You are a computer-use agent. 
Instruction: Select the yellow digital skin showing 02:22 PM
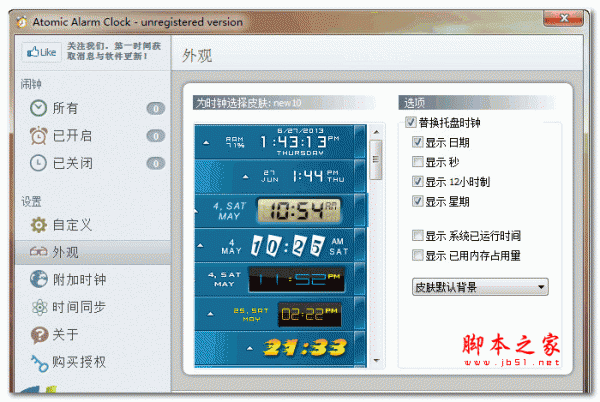click(280, 314)
